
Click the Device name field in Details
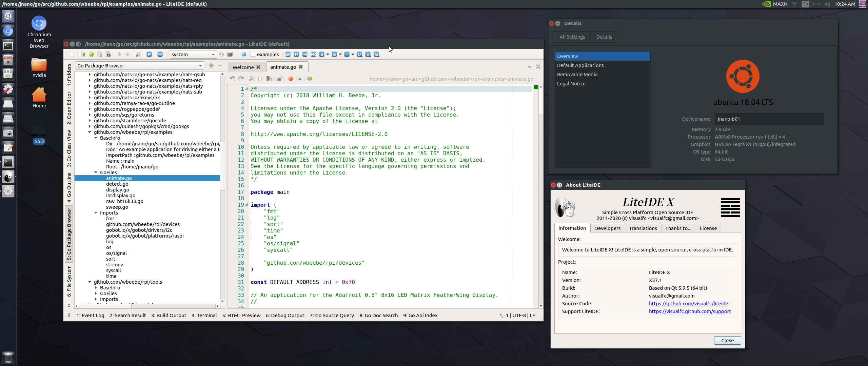pos(769,119)
